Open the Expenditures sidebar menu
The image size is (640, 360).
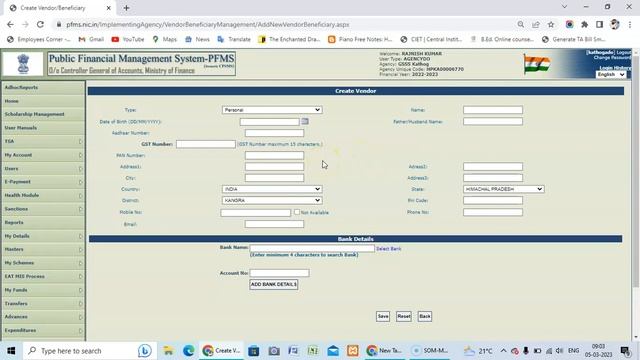[43, 330]
